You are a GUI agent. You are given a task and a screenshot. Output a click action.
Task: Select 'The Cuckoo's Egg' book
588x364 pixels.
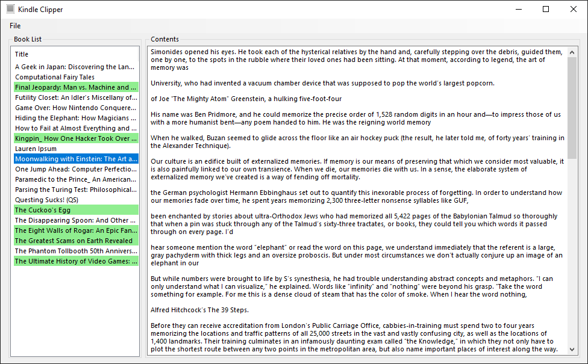[76, 210]
